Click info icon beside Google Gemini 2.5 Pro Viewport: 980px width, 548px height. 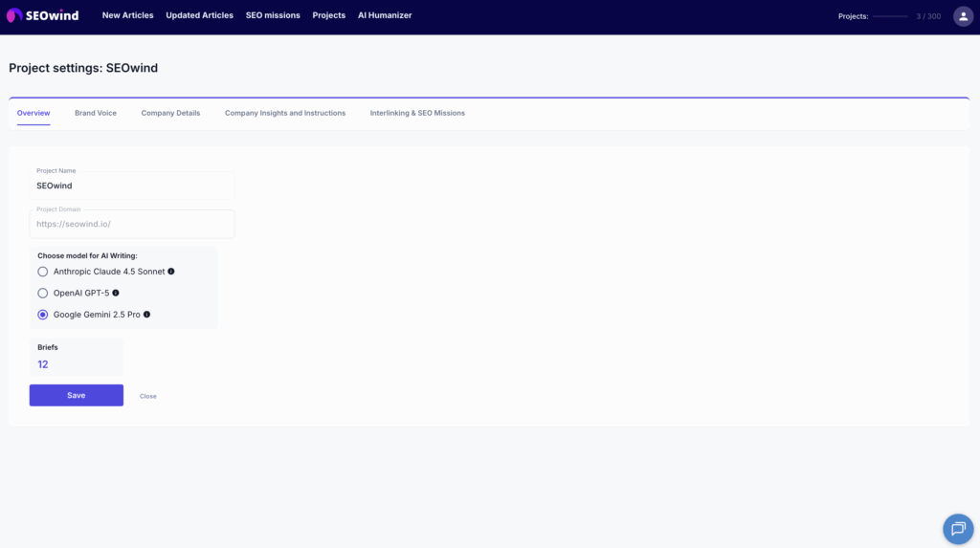coord(146,315)
